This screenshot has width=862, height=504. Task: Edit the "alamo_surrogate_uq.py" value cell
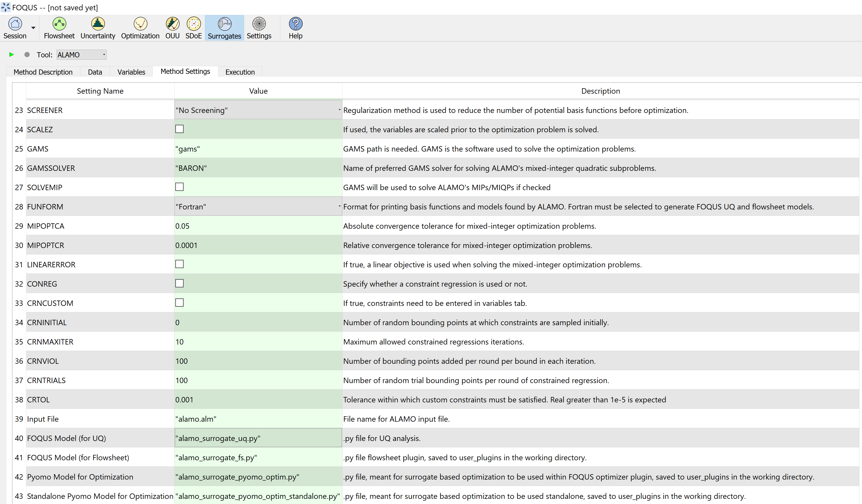[258, 438]
